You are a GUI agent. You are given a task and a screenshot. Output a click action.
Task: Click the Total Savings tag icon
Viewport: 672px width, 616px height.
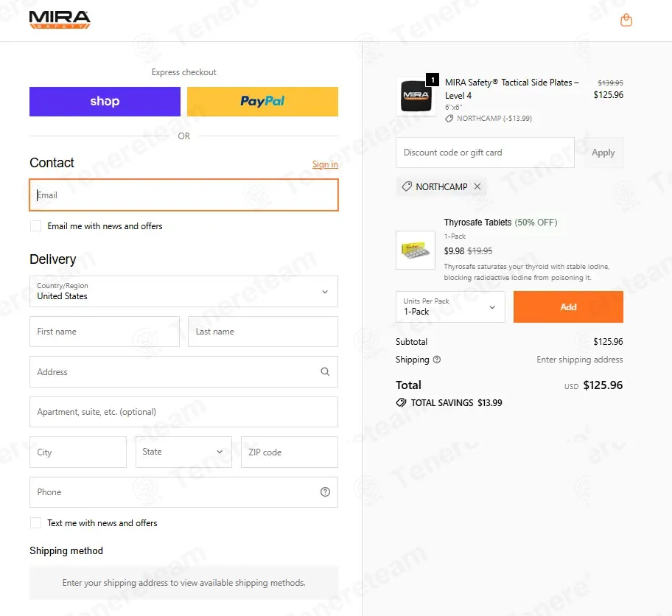(x=401, y=402)
